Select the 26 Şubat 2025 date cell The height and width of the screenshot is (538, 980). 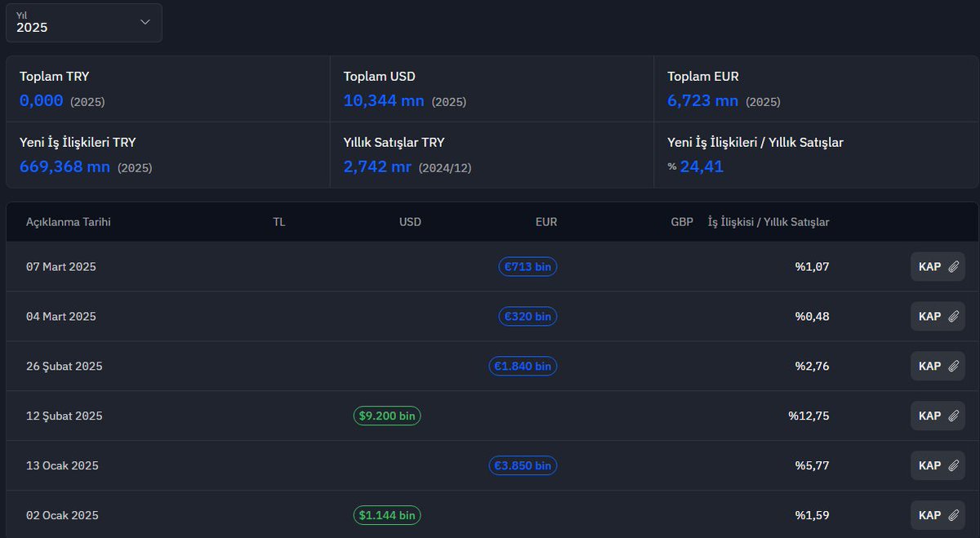coord(65,366)
